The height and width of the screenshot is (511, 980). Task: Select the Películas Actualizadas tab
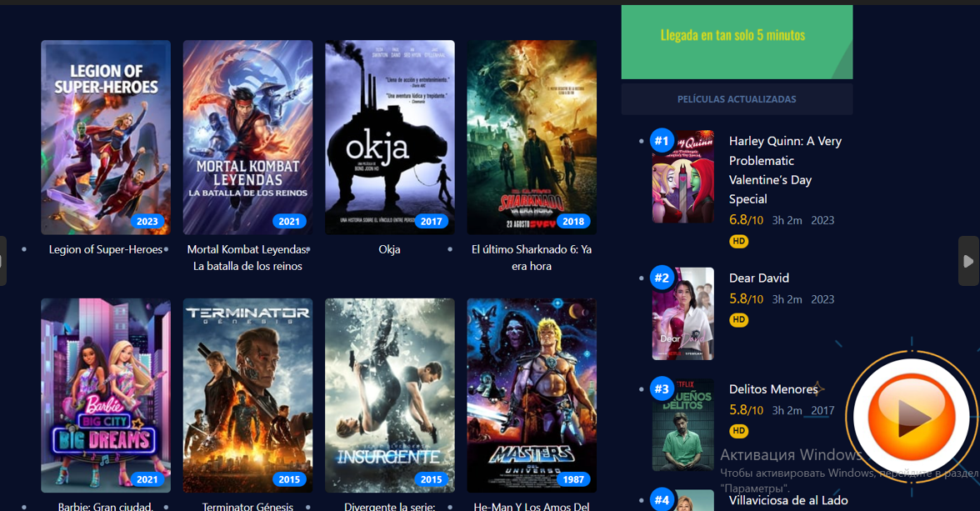[737, 99]
